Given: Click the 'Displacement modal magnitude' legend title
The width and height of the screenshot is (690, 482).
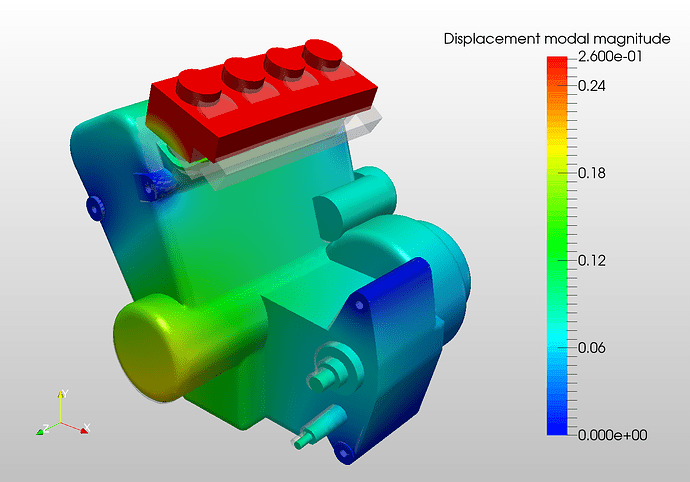Looking at the screenshot, I should point(557,40).
